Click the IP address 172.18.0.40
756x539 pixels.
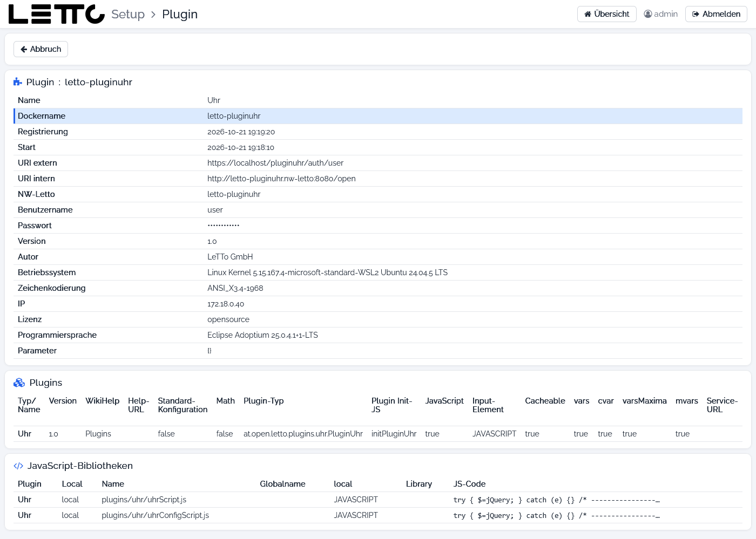coord(226,304)
